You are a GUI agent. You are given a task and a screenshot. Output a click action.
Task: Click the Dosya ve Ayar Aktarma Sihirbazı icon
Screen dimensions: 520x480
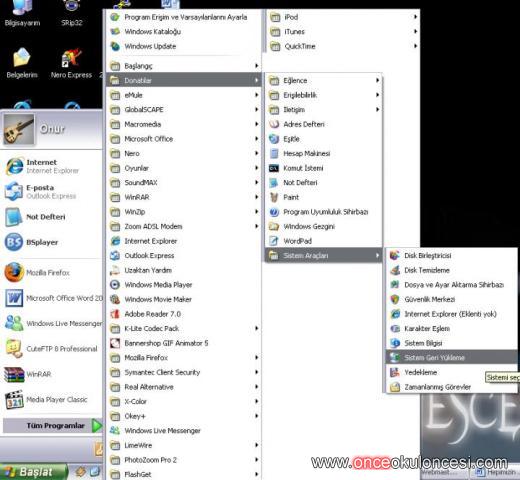(395, 285)
